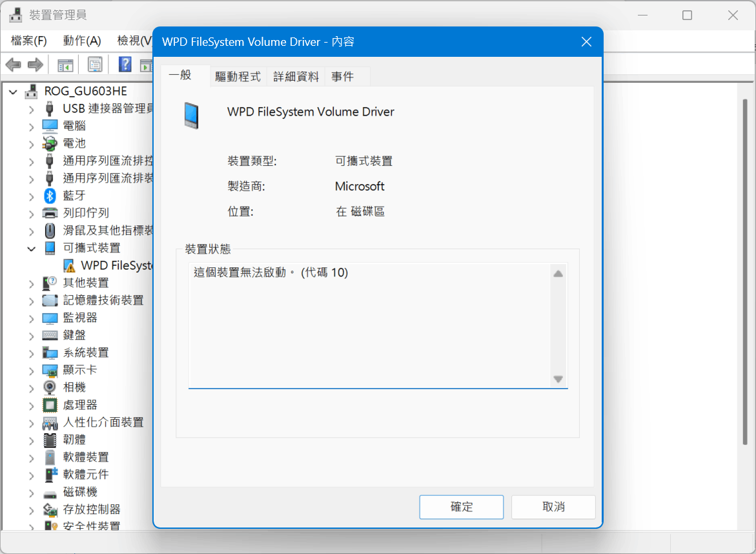The height and width of the screenshot is (554, 756).
Task: Select the 顯示卡 display adapter icon
Action: coord(50,369)
